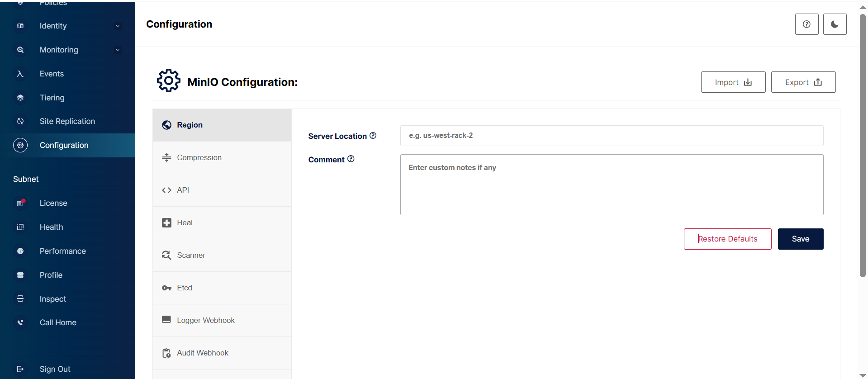Open the Logger Webhook tab
The height and width of the screenshot is (379, 868).
point(222,320)
